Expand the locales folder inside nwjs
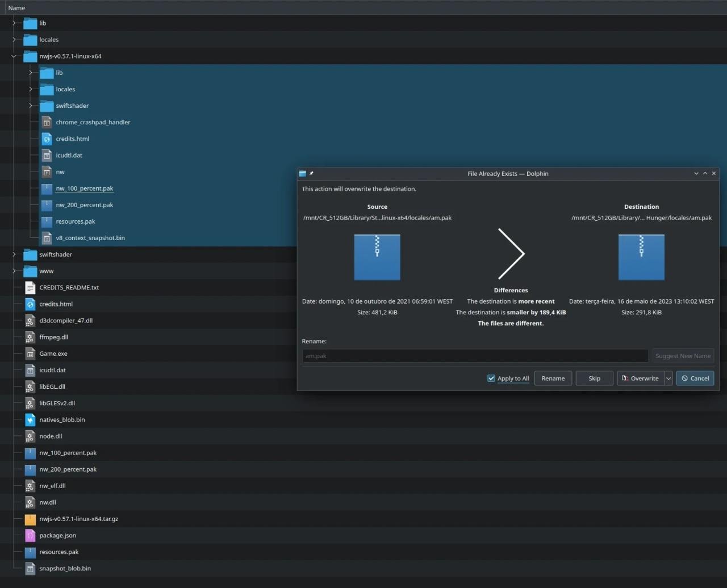 [31, 89]
